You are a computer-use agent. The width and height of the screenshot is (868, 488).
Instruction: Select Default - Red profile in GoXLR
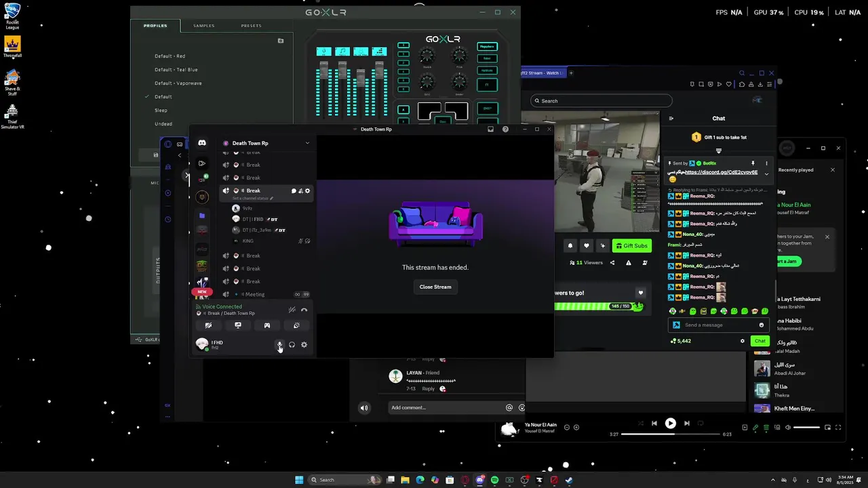coord(170,56)
